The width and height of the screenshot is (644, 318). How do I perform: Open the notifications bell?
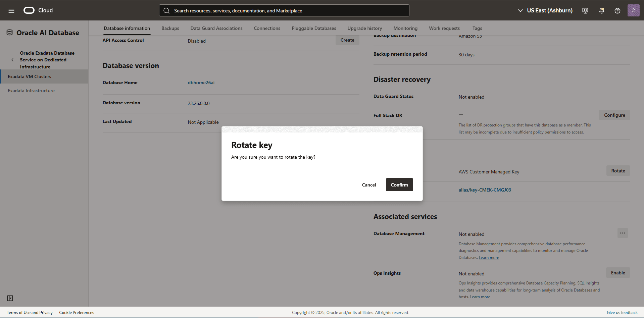601,10
